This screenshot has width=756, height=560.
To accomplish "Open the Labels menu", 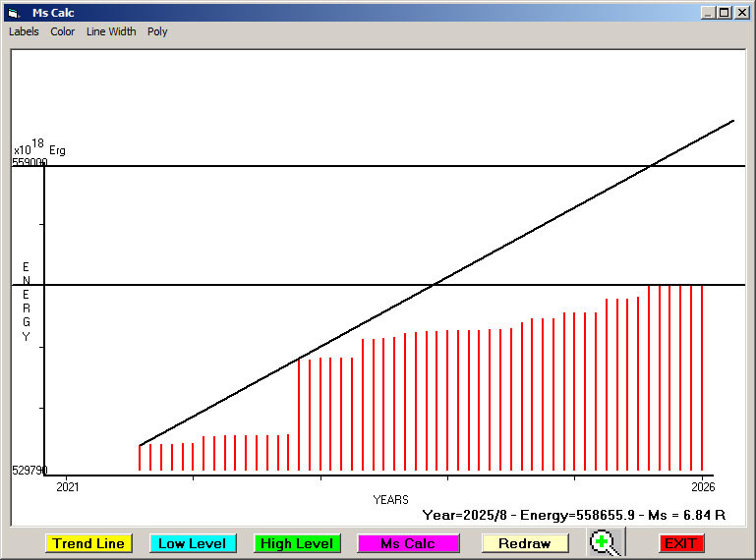I will 24,31.
